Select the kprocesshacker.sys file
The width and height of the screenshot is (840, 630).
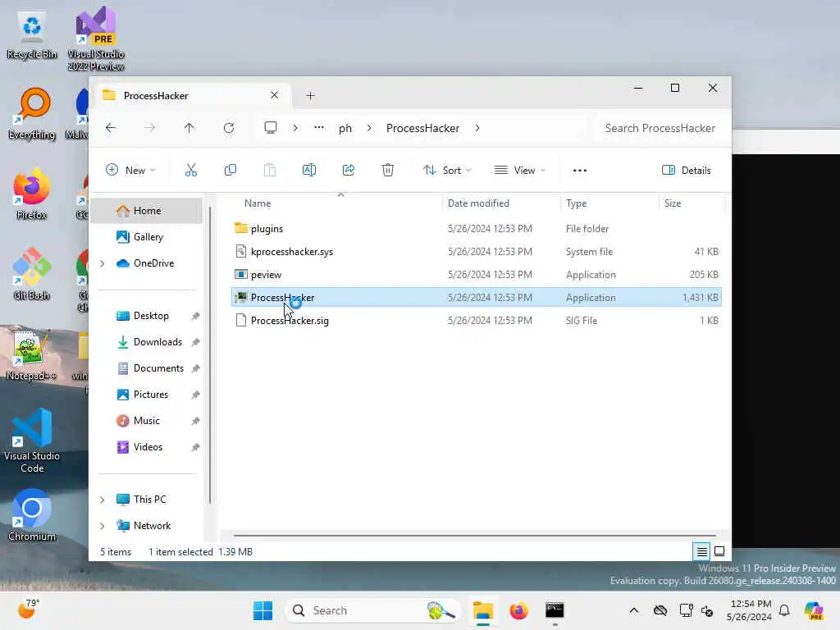[477, 251]
